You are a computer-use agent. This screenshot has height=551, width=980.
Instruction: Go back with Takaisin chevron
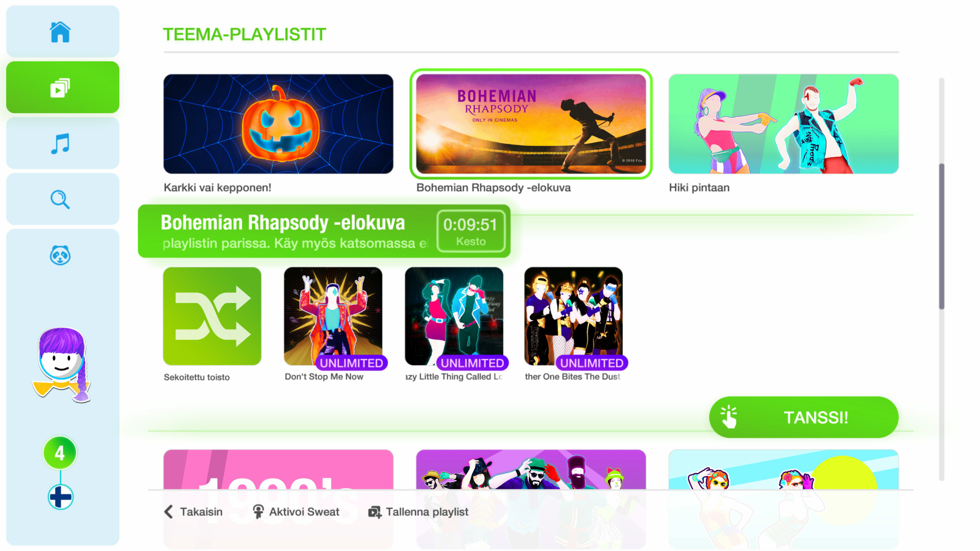193,512
